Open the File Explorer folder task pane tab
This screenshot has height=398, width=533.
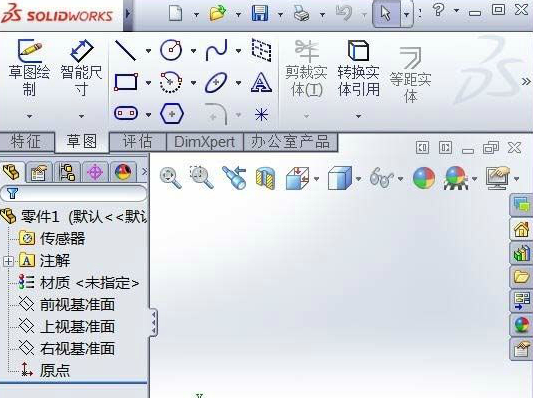click(x=522, y=277)
